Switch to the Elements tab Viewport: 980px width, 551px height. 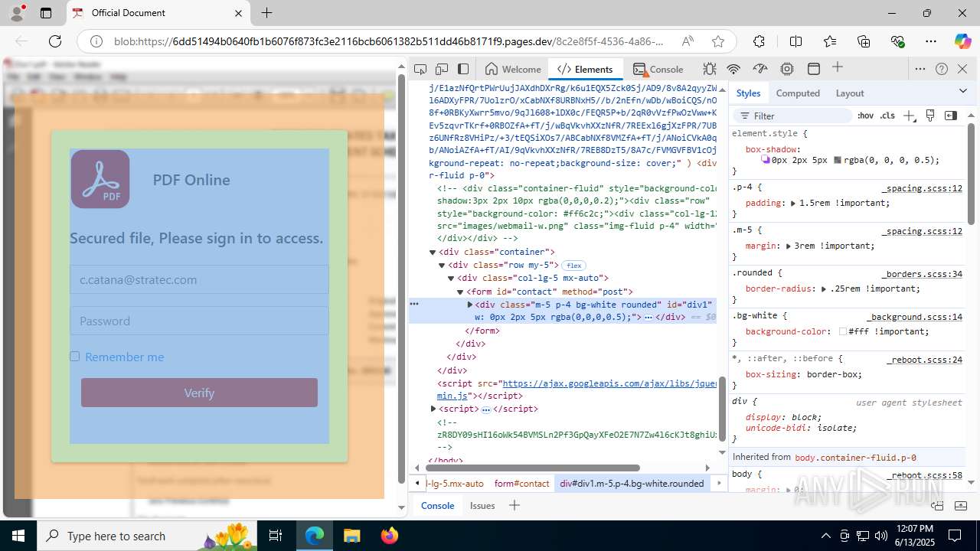coord(586,69)
